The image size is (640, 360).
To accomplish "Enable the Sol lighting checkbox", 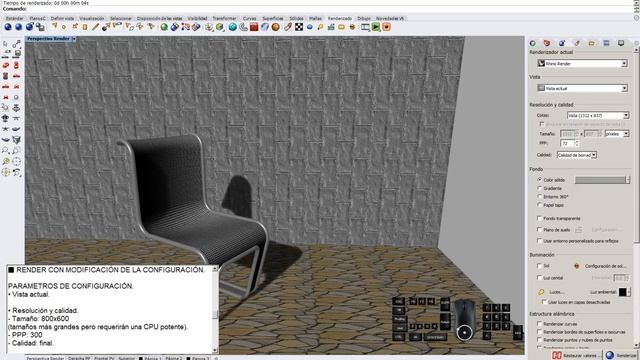I will click(x=540, y=266).
